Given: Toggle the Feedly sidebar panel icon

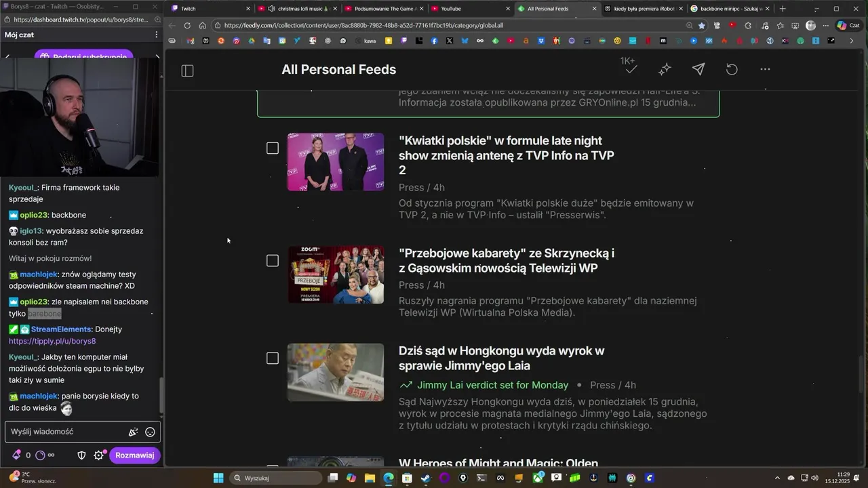Looking at the screenshot, I should pyautogui.click(x=188, y=70).
